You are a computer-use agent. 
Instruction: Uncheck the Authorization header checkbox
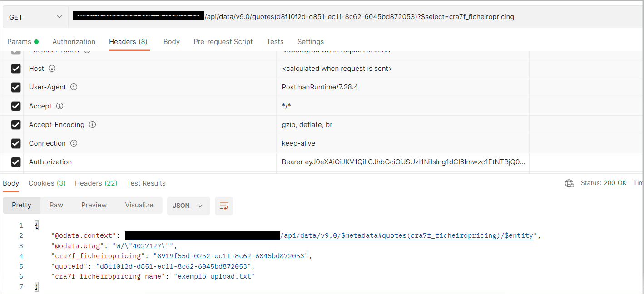click(x=16, y=162)
